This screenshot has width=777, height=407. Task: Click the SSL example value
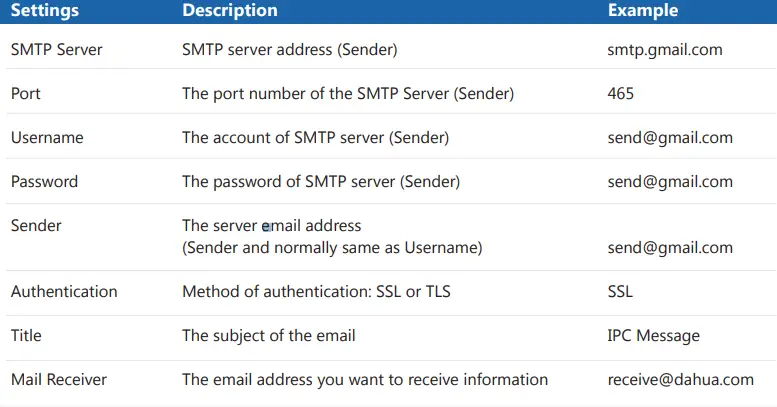point(620,292)
